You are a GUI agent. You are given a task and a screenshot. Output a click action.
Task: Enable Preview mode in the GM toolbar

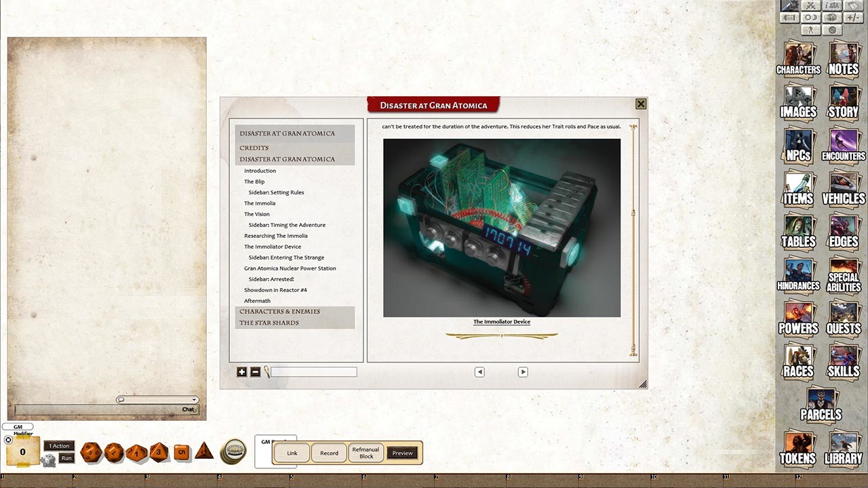(402, 453)
